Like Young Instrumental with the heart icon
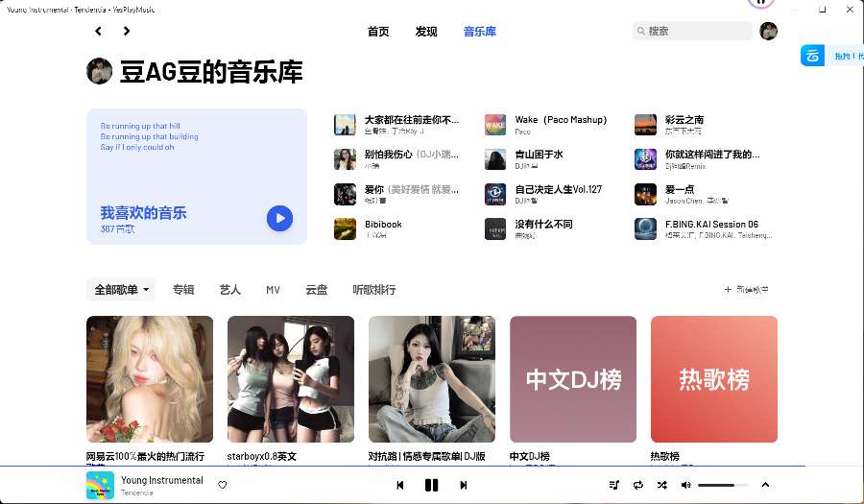This screenshot has height=504, width=864. pyautogui.click(x=223, y=486)
